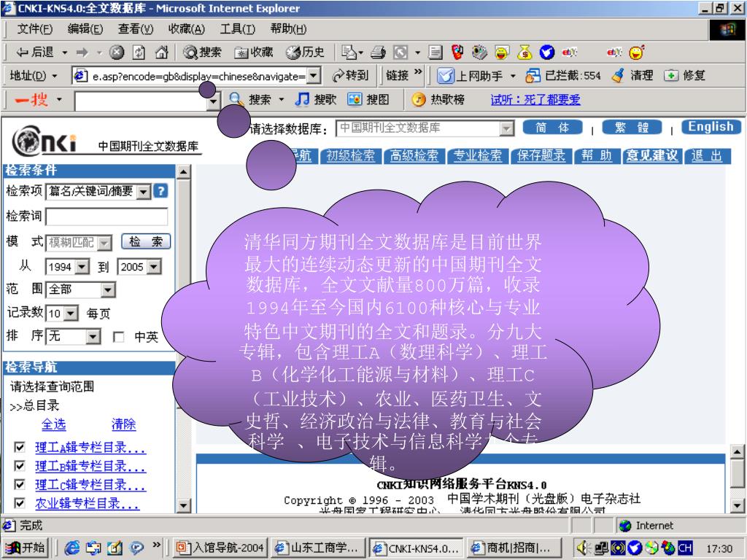747x560 pixels.
Task: Open end year 2005 dropdown
Action: tap(154, 267)
